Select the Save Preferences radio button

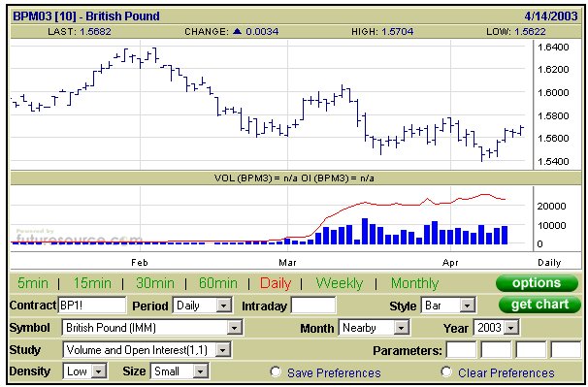(276, 371)
